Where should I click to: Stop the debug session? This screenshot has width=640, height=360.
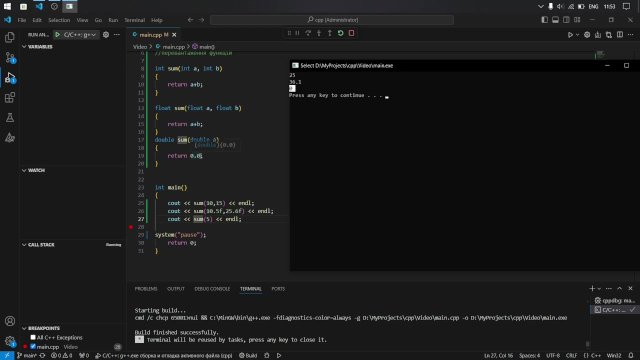(351, 33)
